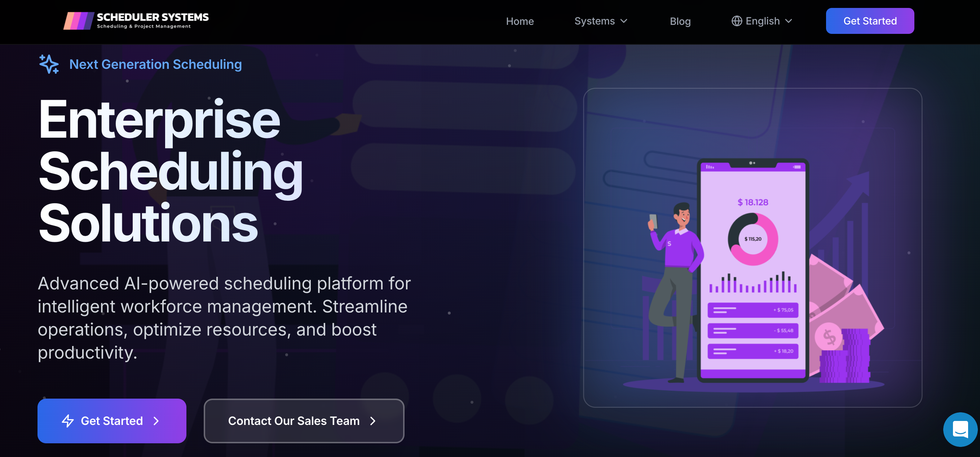Click pink donut chart on phone illustration
The height and width of the screenshot is (457, 980).
coord(752,239)
